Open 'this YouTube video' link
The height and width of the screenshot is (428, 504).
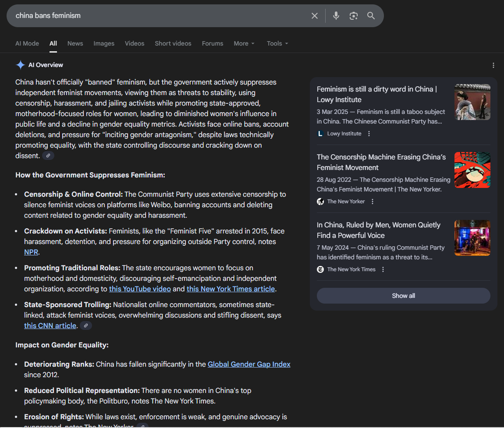point(140,289)
